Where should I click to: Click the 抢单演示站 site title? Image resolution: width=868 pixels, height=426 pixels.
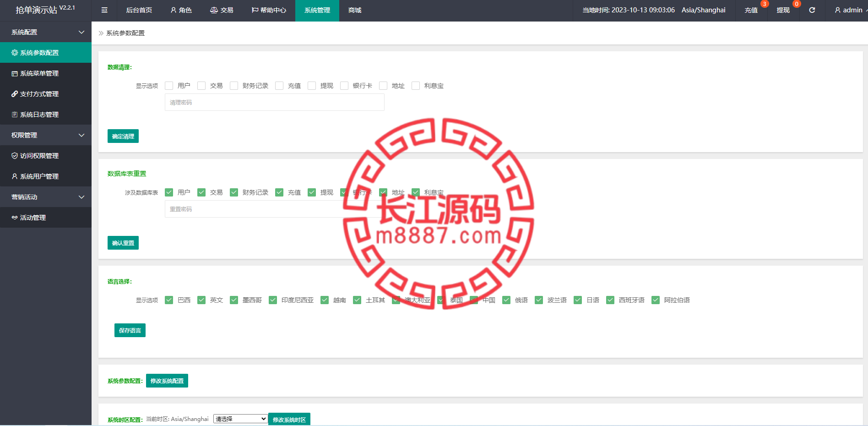[37, 10]
